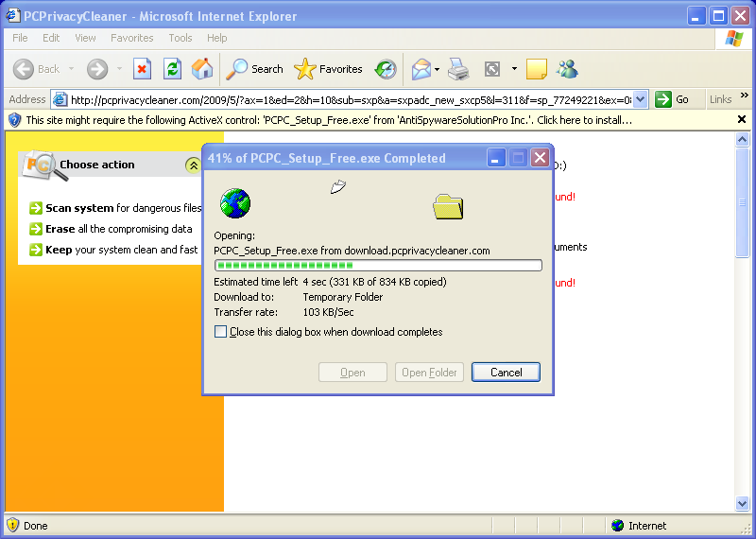Click the scroll up arrow
756x539 pixels.
(742, 139)
